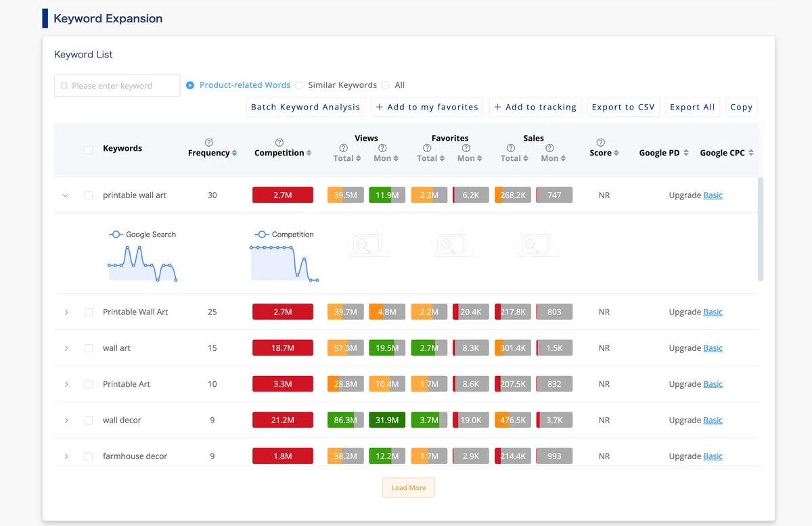The image size is (812, 526).
Task: Click the Export to CSV button
Action: pos(623,107)
